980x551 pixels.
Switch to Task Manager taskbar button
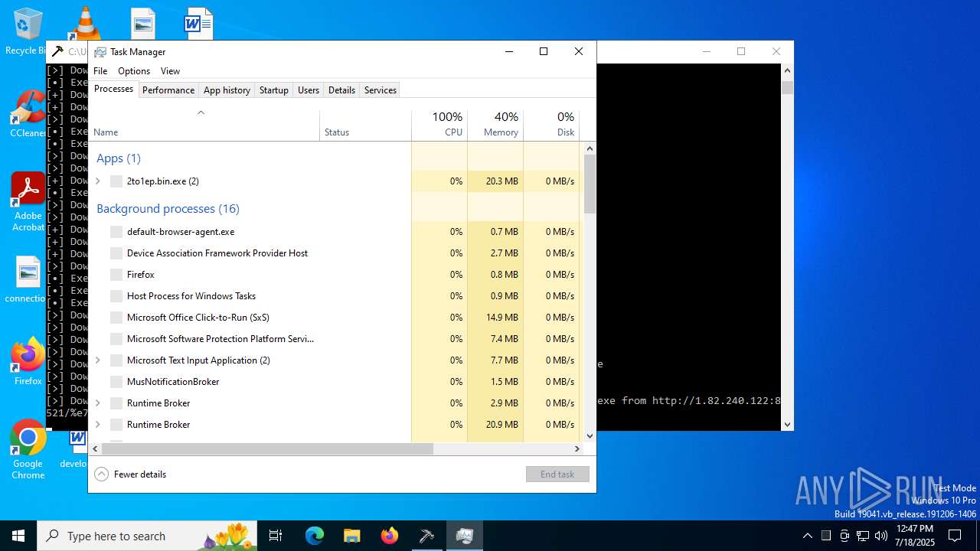point(464,536)
